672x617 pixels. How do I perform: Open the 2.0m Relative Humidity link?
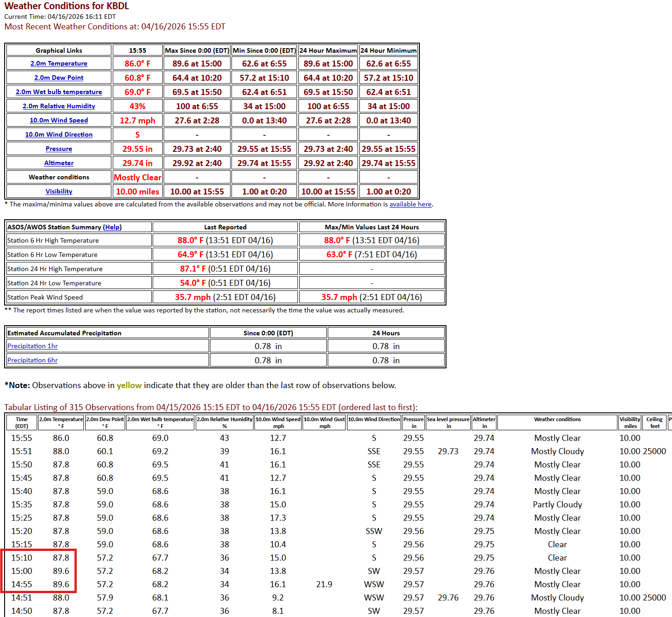[x=59, y=106]
